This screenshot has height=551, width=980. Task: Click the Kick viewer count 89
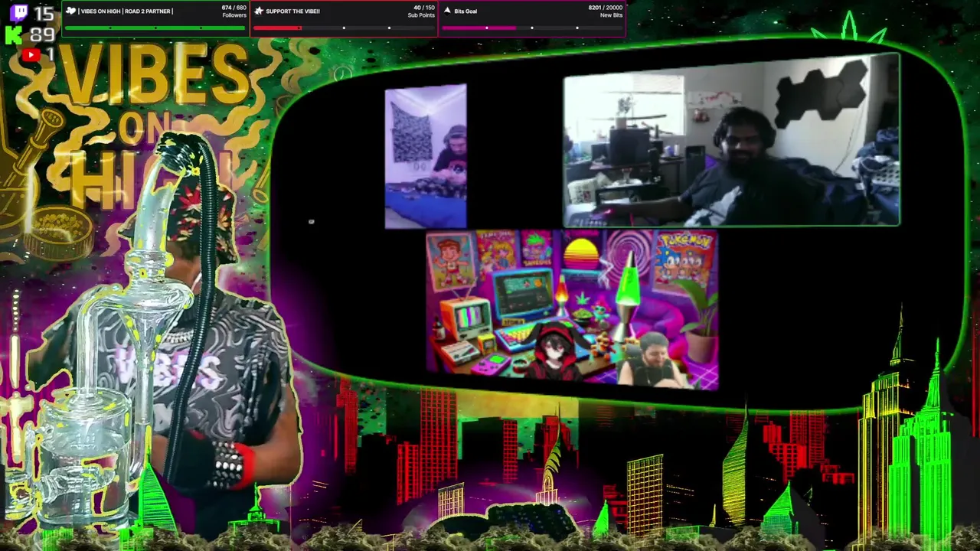point(43,35)
